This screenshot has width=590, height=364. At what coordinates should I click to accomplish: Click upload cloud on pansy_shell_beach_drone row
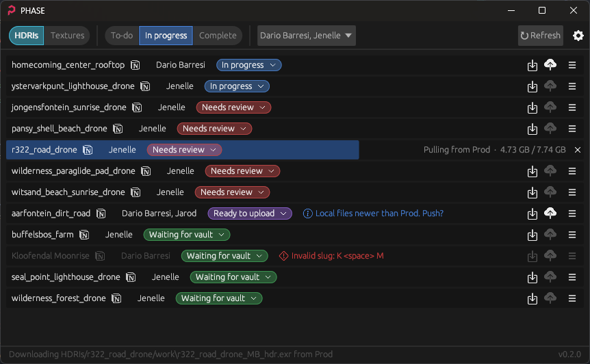550,128
